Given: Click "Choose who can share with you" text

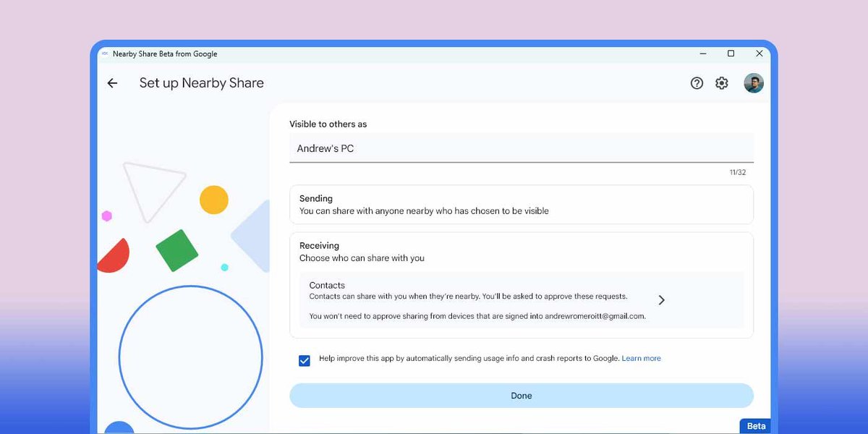Looking at the screenshot, I should click(362, 258).
